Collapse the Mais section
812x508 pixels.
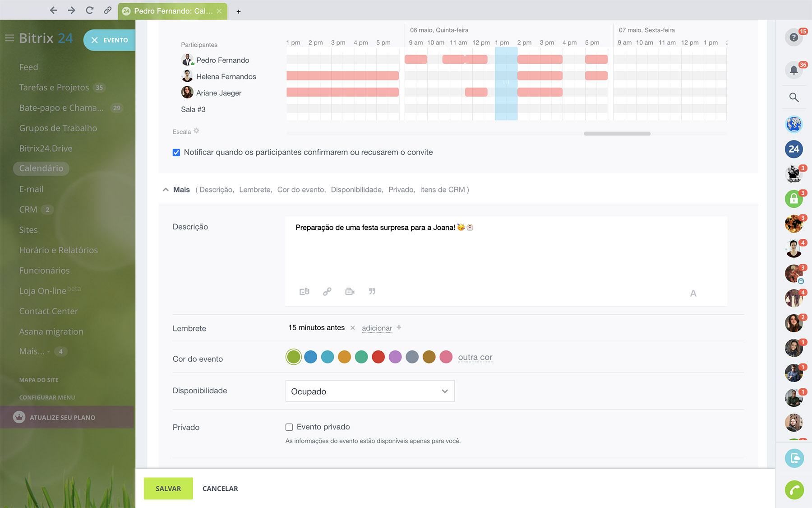166,190
